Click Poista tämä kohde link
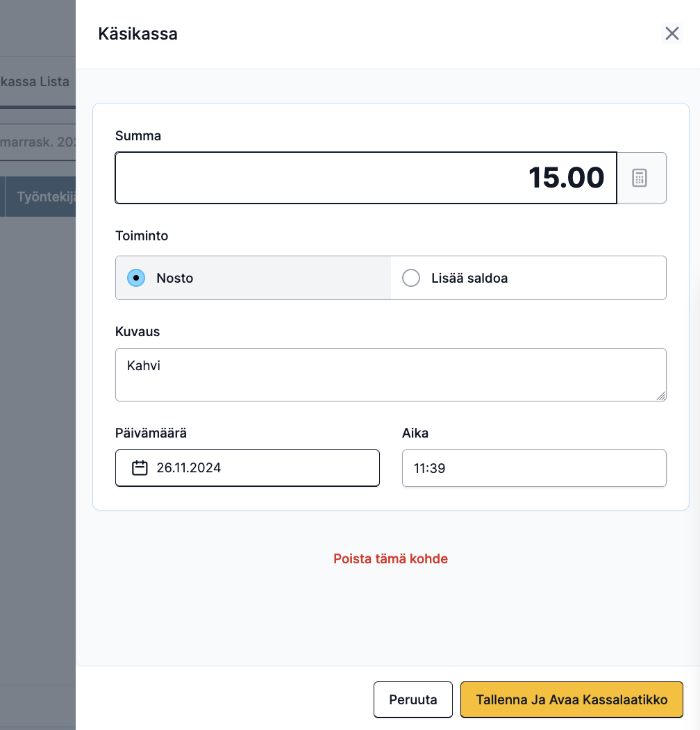Image resolution: width=700 pixels, height=730 pixels. pyautogui.click(x=390, y=558)
